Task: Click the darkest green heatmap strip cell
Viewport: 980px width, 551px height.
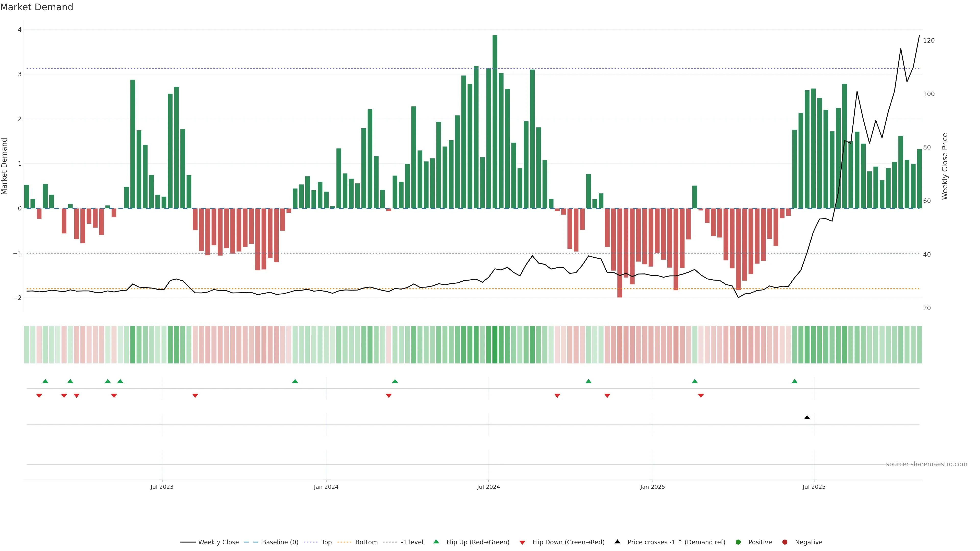Action: (x=495, y=345)
